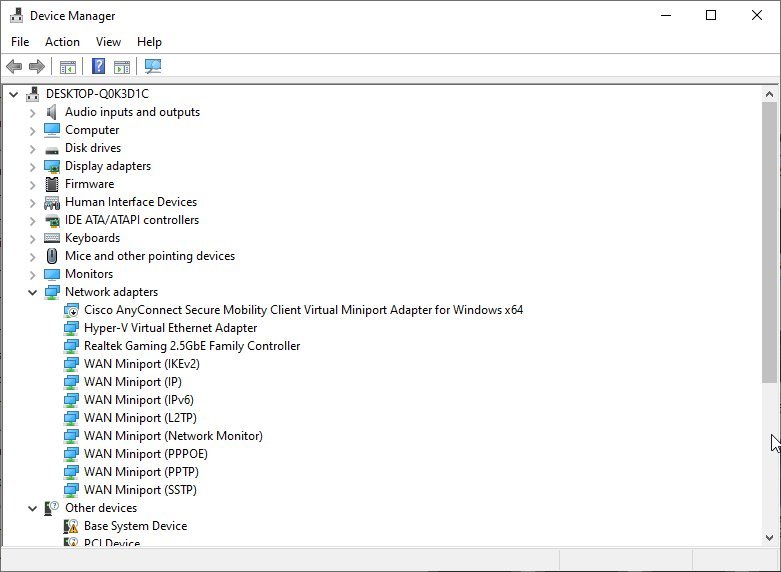Expand the Keyboards category

(32, 238)
